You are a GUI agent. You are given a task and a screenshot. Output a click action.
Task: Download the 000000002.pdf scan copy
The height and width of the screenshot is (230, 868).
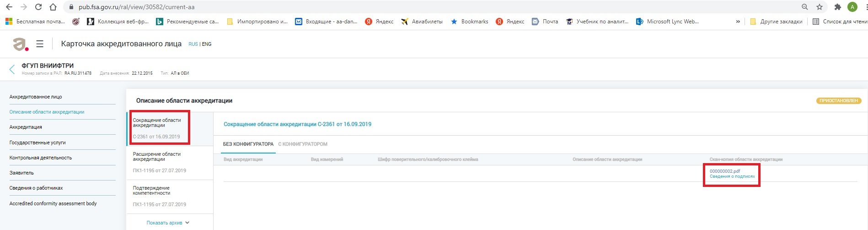(x=725, y=171)
